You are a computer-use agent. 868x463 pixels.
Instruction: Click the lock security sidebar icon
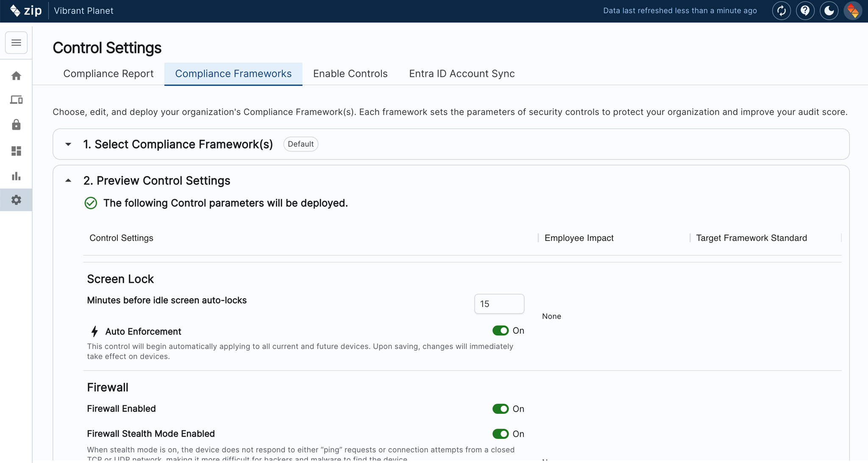pos(16,125)
